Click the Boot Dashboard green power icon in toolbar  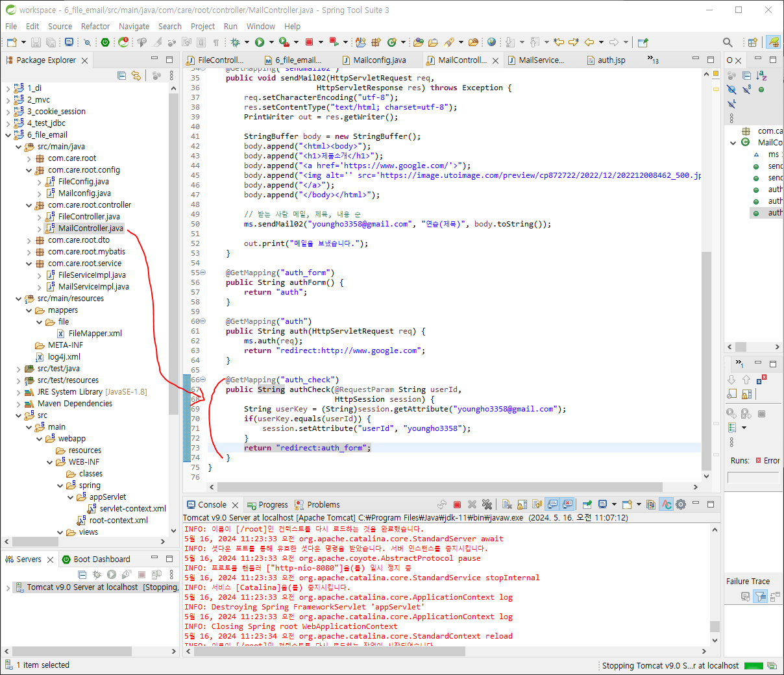click(x=105, y=42)
